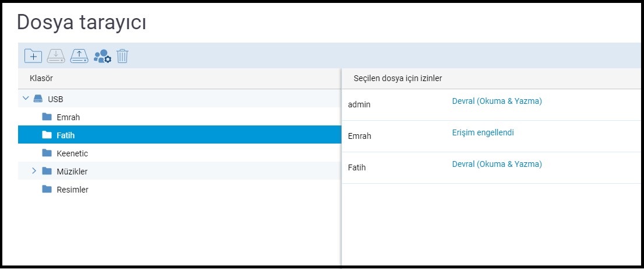644x269 pixels.
Task: Click the Seçilen dosya için izinler header
Action: pyautogui.click(x=397, y=78)
